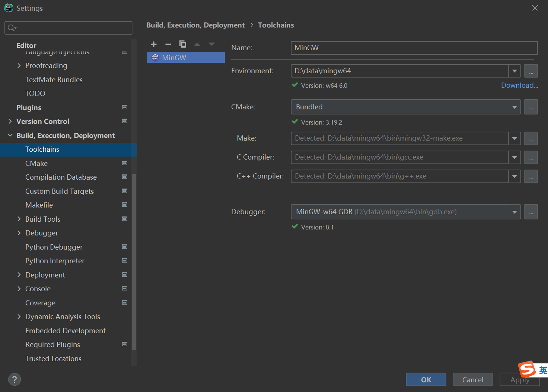Copy the selected toolchain
This screenshot has width=548, height=392.
[183, 44]
